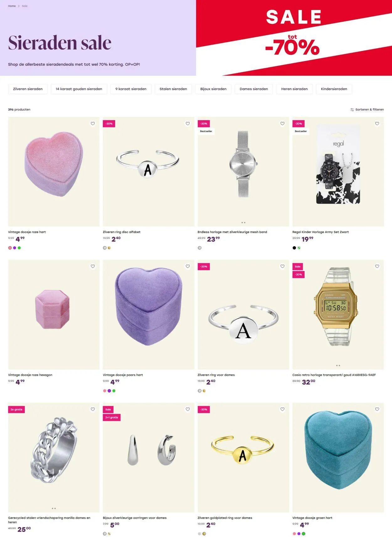Image resolution: width=392 pixels, height=543 pixels.
Task: Pick purple color for Vintage doosje roze hart
Action: click(x=14, y=248)
